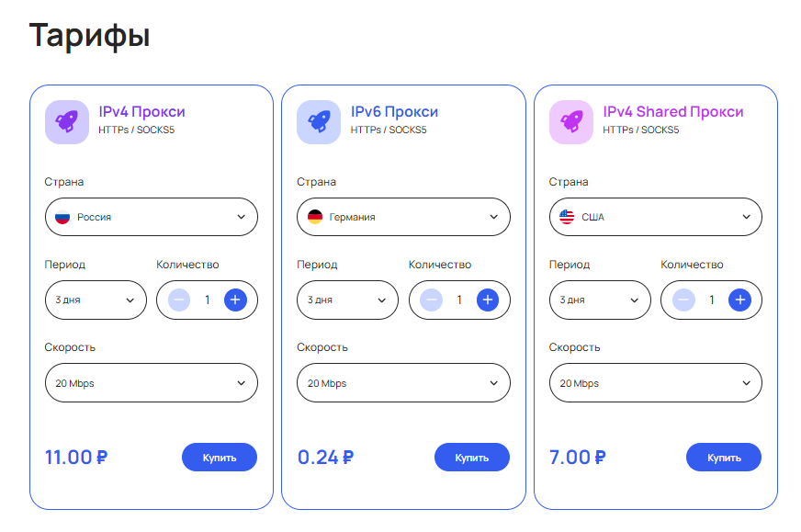Click Купить button for 11.00 ₽ tariff
The width and height of the screenshot is (801, 532).
click(220, 458)
